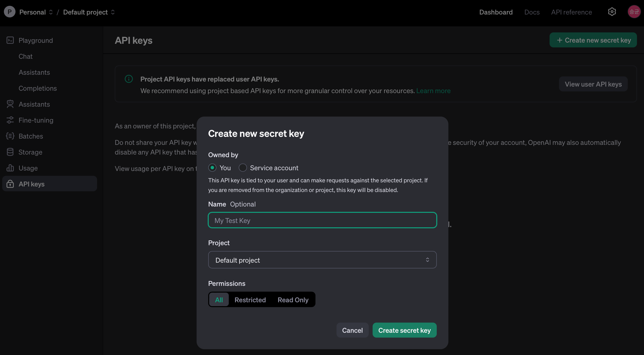The width and height of the screenshot is (644, 355).
Task: Choose the All permissions option
Action: 219,300
